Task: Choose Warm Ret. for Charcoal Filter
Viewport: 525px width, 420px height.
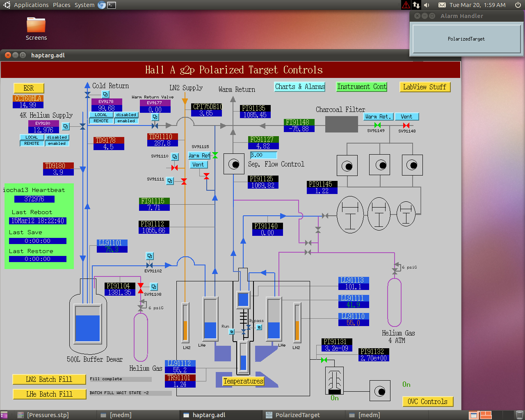Action: (378, 116)
